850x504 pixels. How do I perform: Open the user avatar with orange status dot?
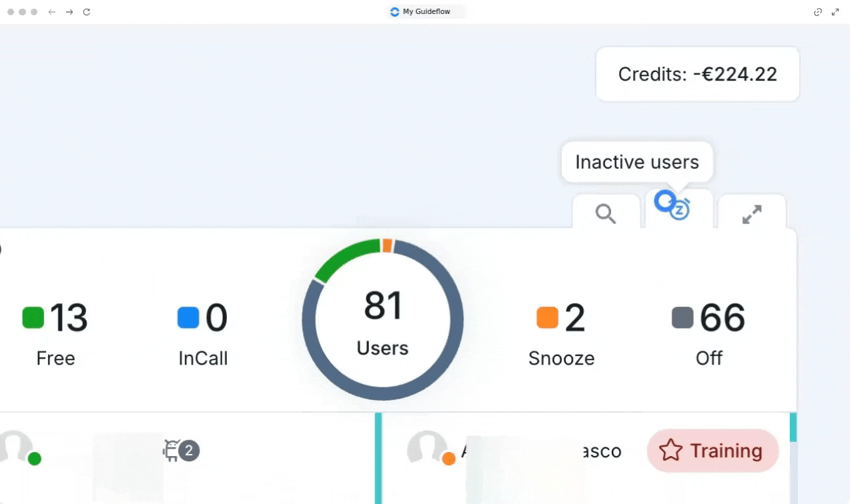[427, 448]
